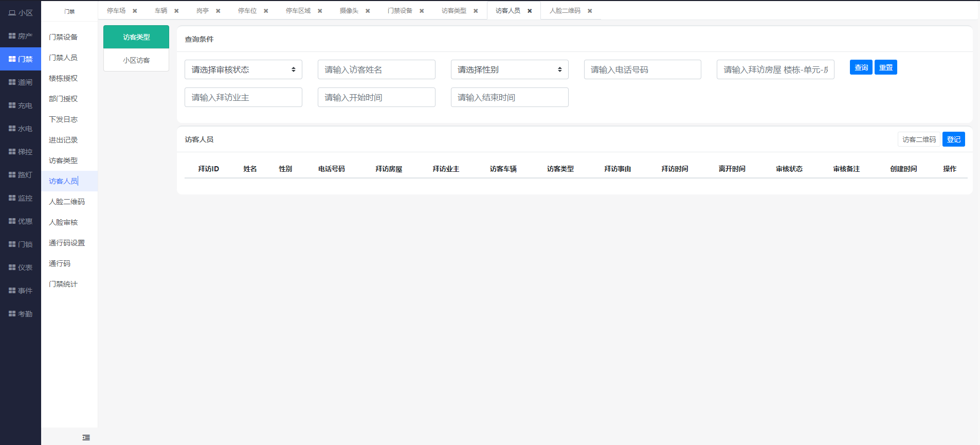Click the 查询 search button

click(x=861, y=67)
